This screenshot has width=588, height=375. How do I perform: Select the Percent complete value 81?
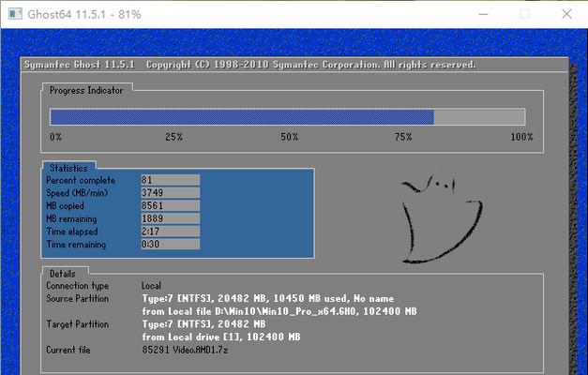point(171,180)
